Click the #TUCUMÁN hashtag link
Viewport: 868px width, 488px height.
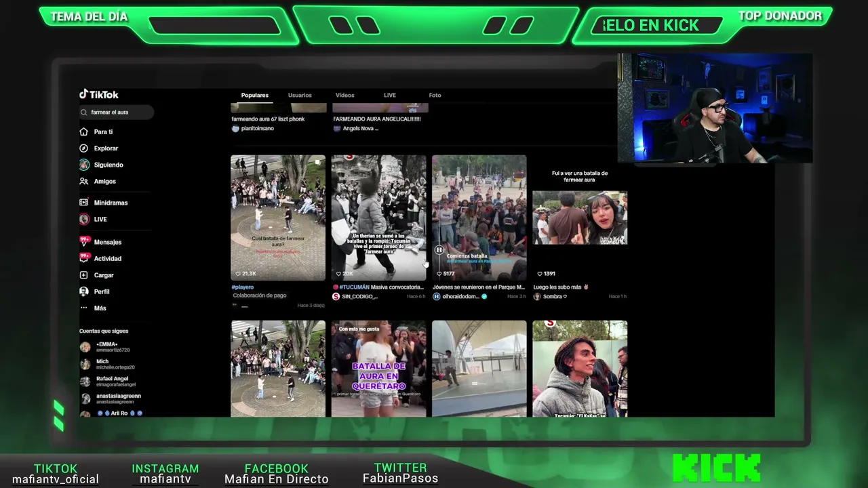point(353,287)
